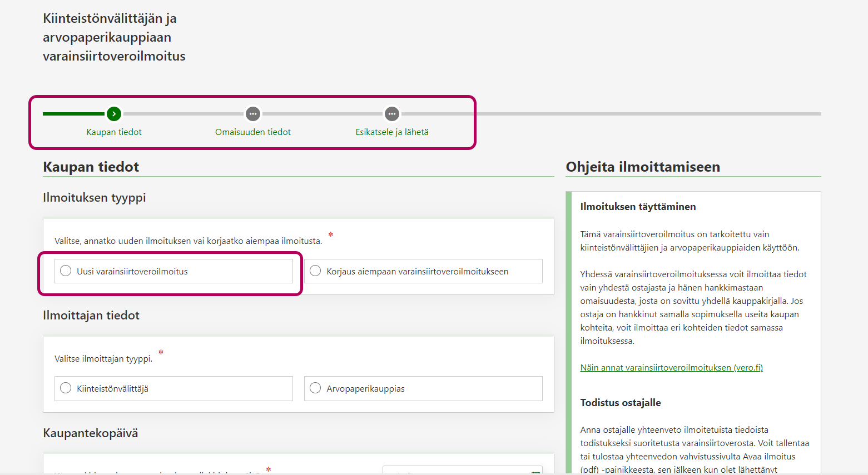The image size is (868, 475).
Task: Click the grey circle icon above Esikatsele ja lähetä
Action: click(x=392, y=114)
